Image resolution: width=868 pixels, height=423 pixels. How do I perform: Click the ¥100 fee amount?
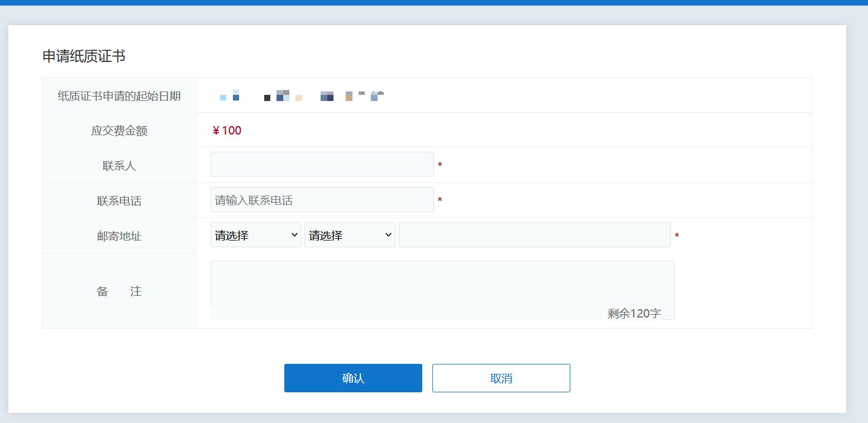[227, 131]
